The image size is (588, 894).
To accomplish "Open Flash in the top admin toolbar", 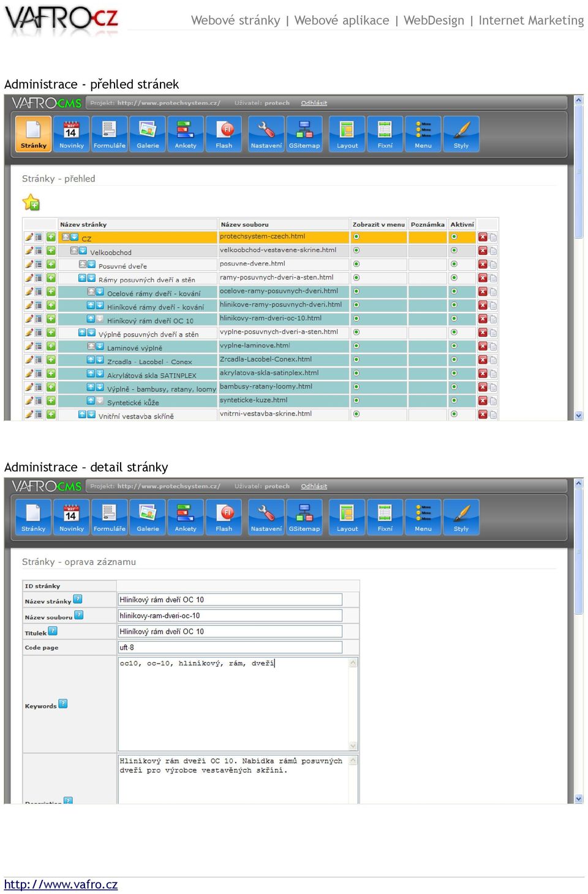I will coord(224,134).
